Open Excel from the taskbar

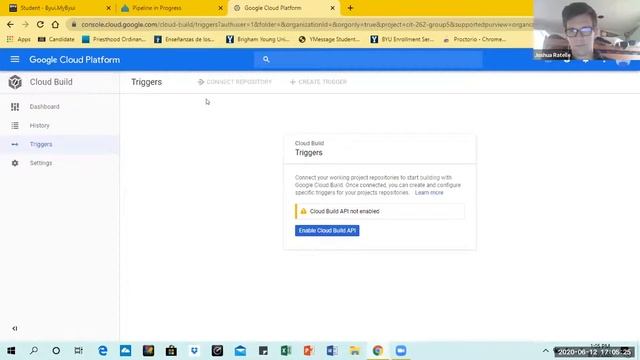click(286, 351)
